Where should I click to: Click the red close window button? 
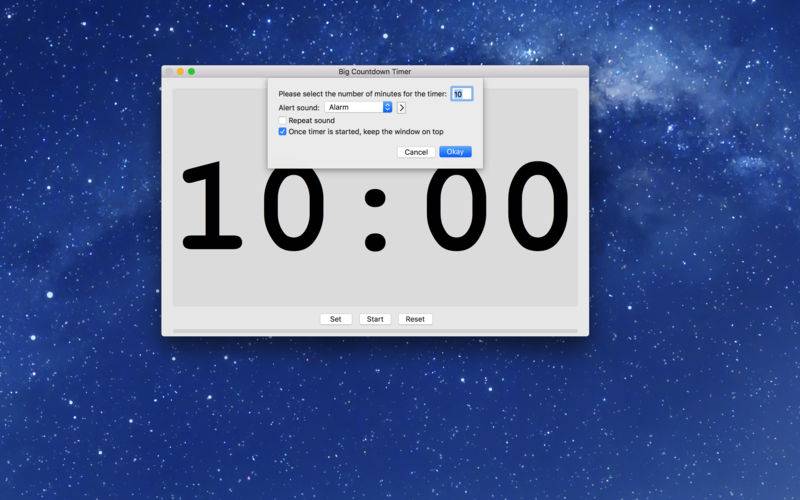click(x=168, y=72)
